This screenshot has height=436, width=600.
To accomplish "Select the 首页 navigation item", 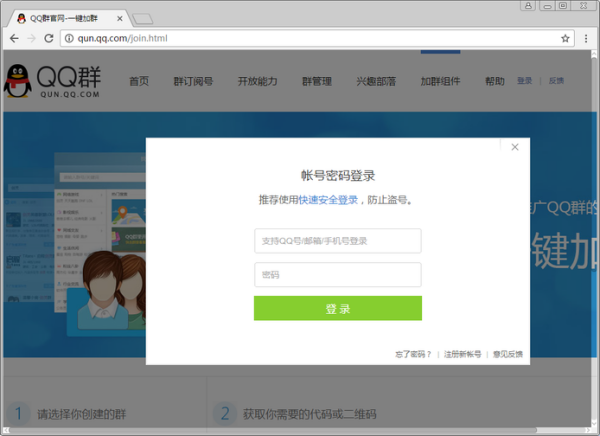I will (139, 82).
